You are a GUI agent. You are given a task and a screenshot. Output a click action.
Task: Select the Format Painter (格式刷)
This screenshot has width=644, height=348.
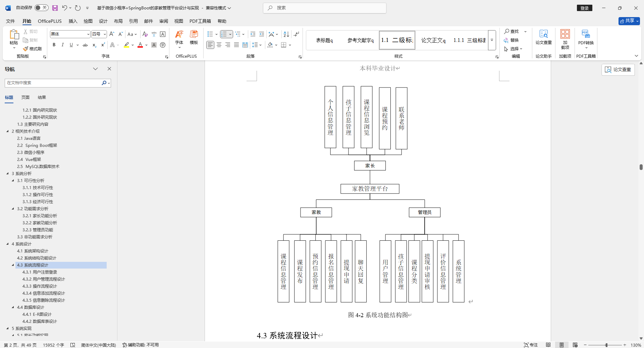click(32, 49)
